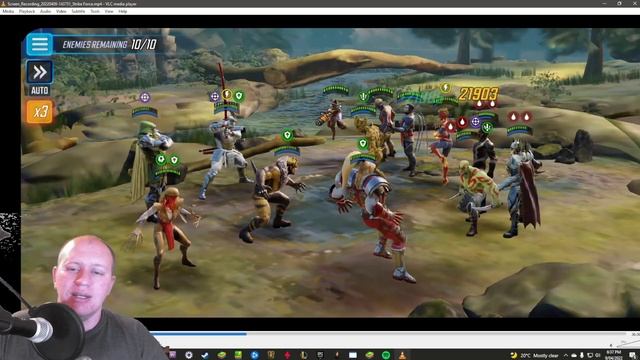Click yellow lightning icon beside damage number
This screenshot has height=360, width=640.
click(x=446, y=87)
